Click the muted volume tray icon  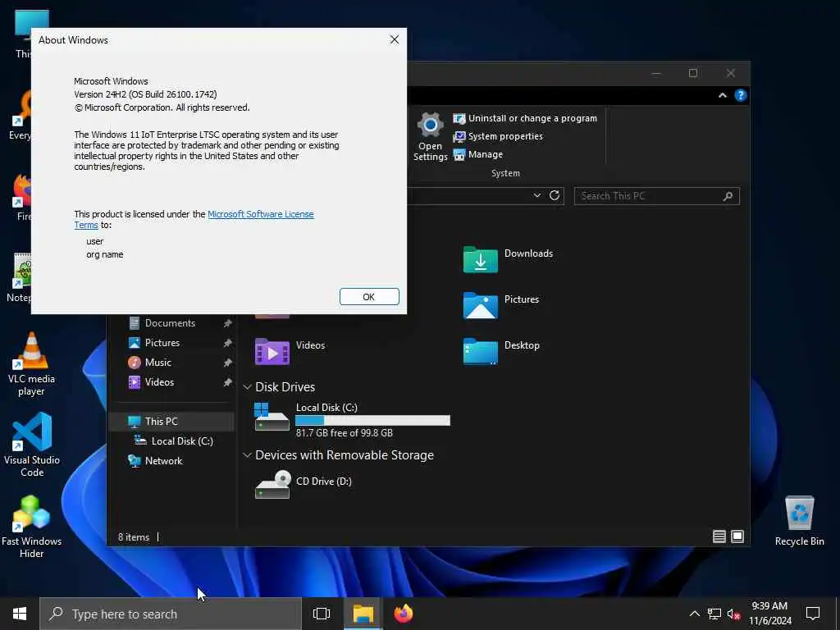(x=734, y=614)
